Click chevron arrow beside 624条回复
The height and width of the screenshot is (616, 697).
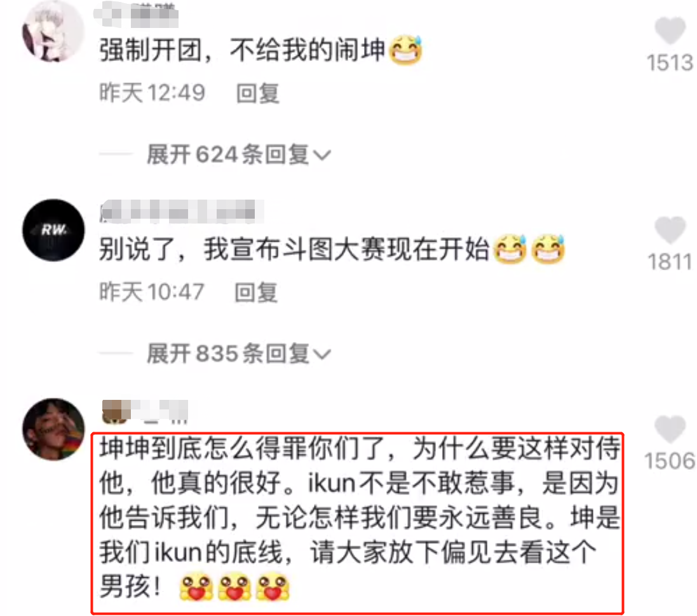point(322,155)
